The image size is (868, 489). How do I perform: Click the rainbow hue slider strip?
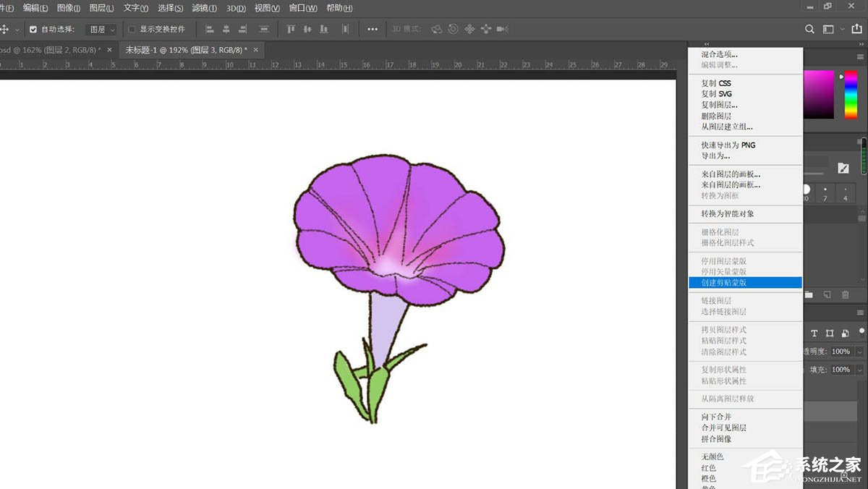[x=851, y=94]
